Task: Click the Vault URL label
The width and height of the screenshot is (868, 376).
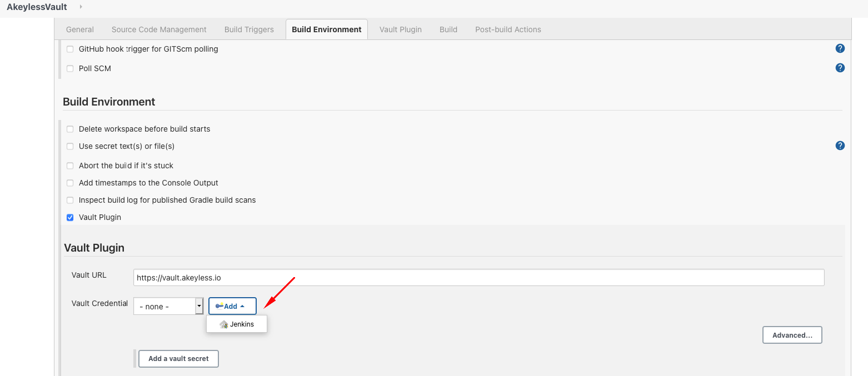Action: click(89, 275)
